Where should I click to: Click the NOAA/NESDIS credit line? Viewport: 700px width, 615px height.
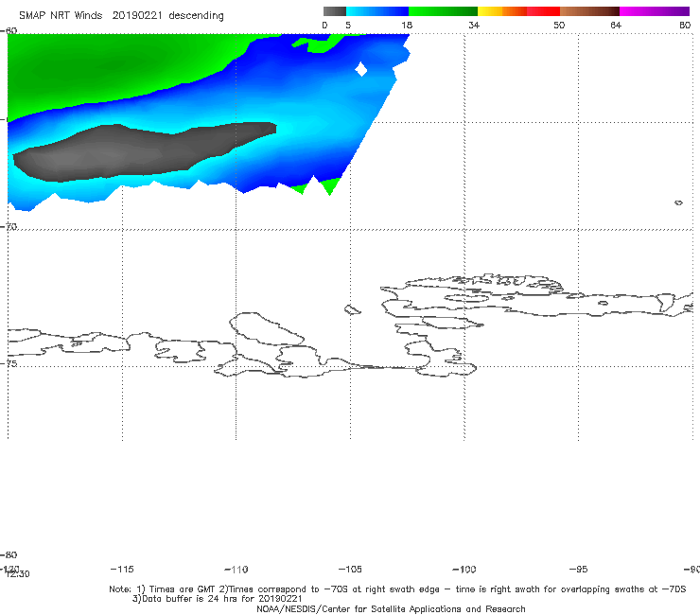pyautogui.click(x=391, y=609)
